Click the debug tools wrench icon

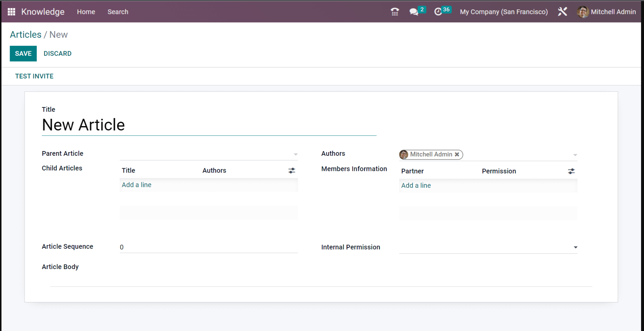coord(562,12)
